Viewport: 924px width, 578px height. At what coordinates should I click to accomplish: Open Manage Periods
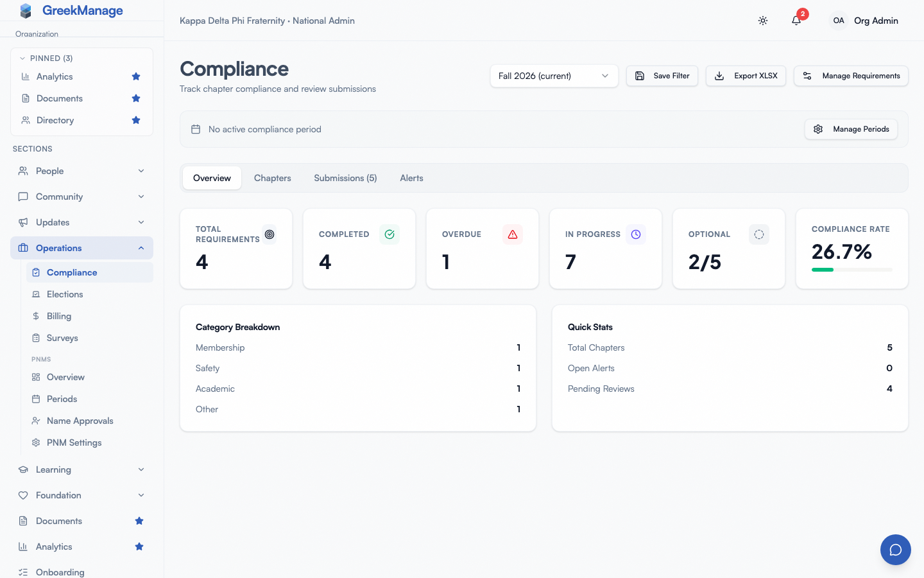(x=851, y=129)
